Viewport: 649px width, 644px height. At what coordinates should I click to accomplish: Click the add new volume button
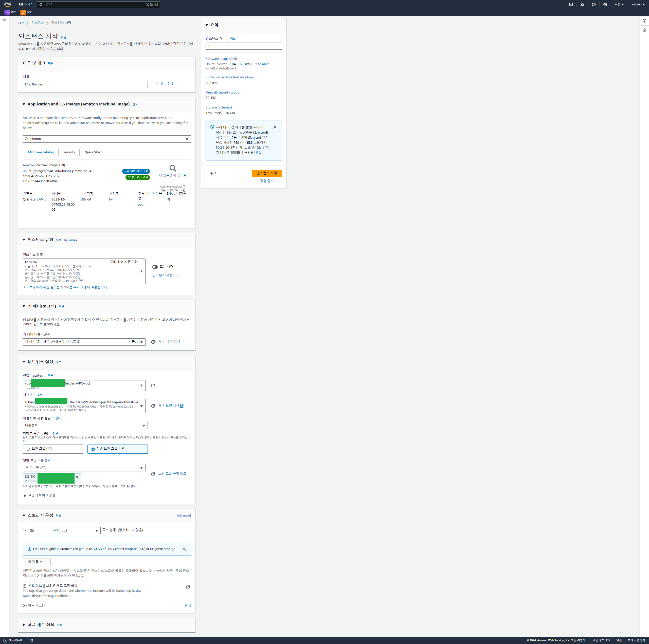click(37, 562)
